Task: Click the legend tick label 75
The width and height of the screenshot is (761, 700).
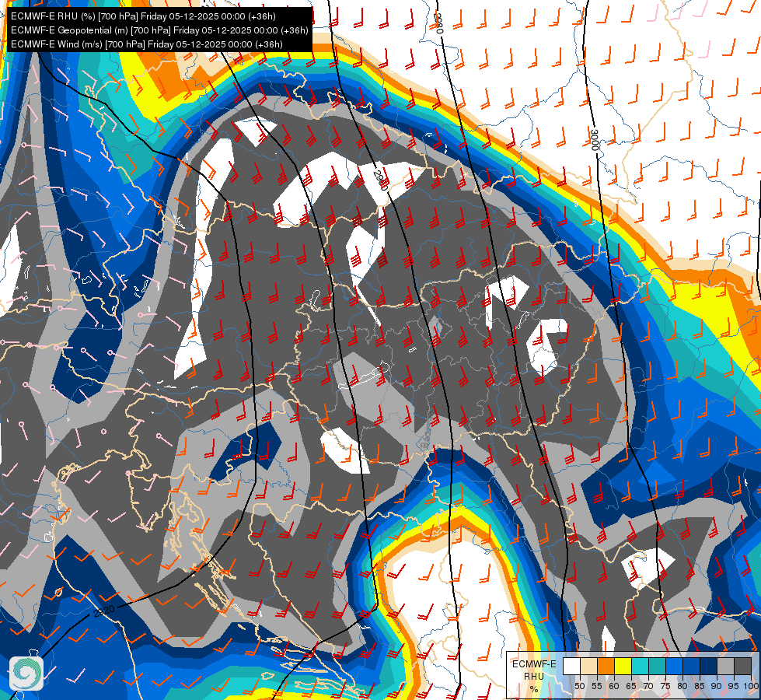Action: pos(665,686)
